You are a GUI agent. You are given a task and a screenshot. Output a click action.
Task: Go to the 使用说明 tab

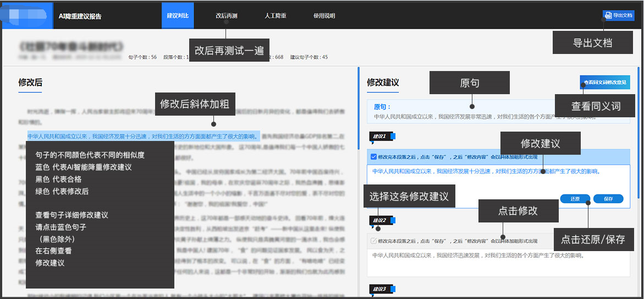(x=324, y=16)
